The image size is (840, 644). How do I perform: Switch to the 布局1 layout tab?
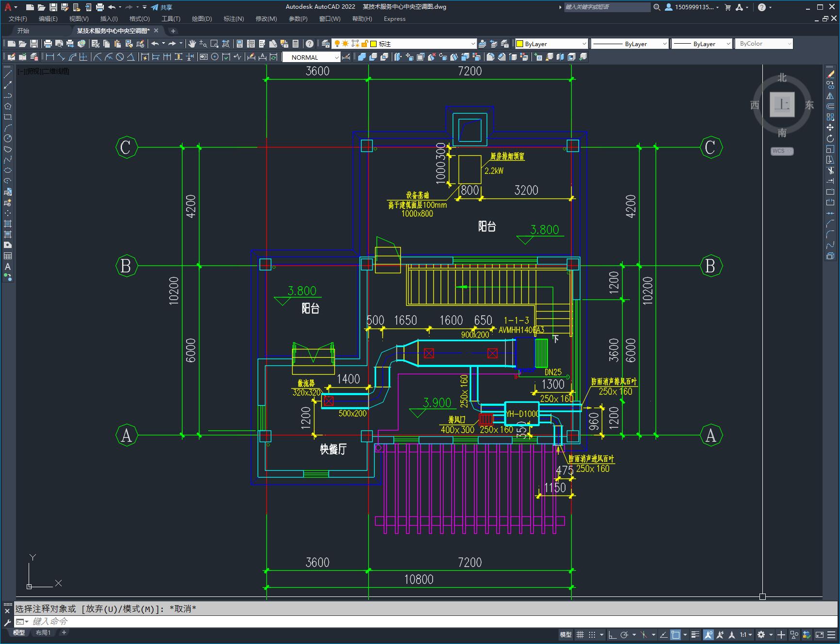click(x=43, y=632)
